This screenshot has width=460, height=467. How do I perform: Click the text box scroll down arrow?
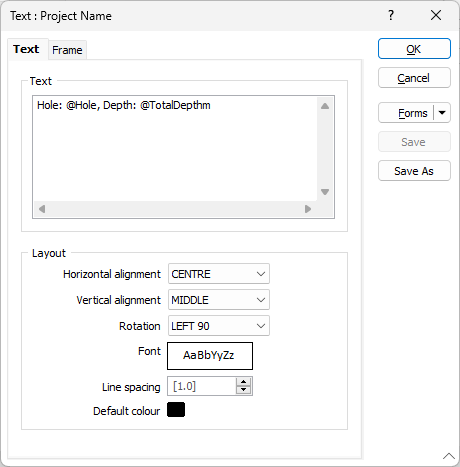tap(325, 192)
